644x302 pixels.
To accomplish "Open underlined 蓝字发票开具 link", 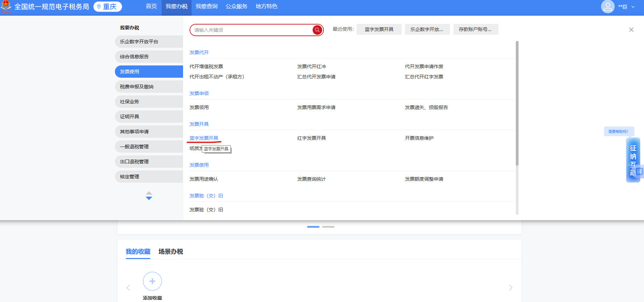I will click(204, 138).
